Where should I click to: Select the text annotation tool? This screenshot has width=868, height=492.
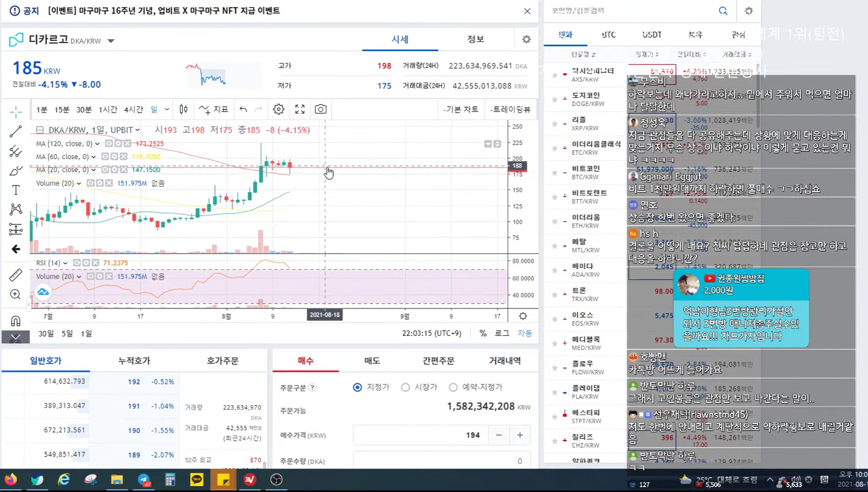point(16,190)
